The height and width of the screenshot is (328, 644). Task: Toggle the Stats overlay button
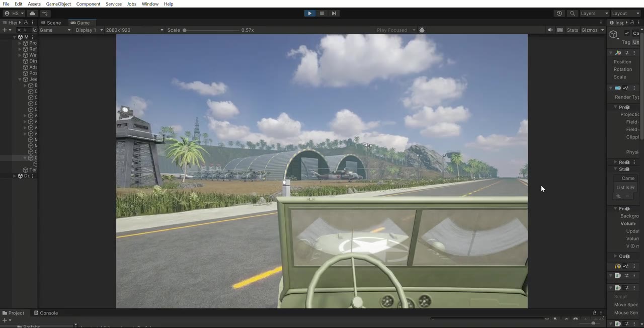click(573, 30)
